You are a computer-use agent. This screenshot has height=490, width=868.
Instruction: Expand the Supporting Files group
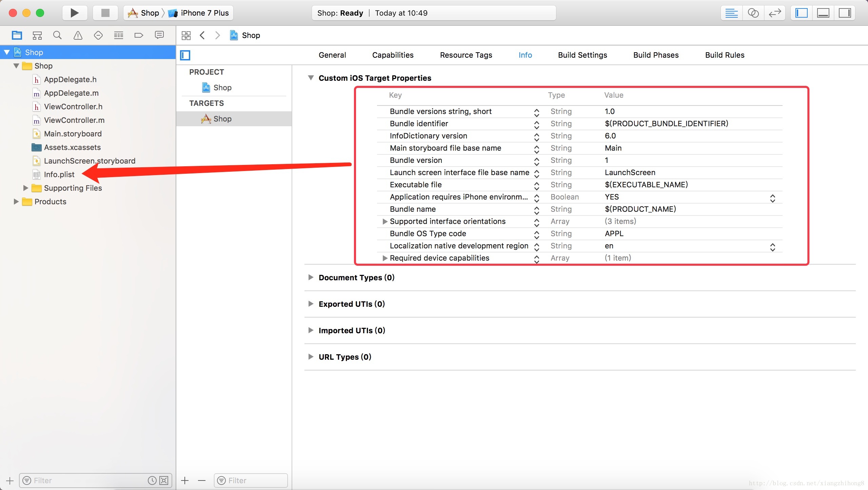pos(25,188)
